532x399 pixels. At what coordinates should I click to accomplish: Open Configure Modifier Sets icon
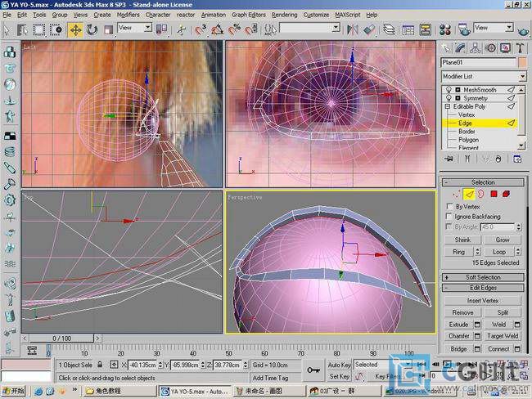tap(517, 159)
